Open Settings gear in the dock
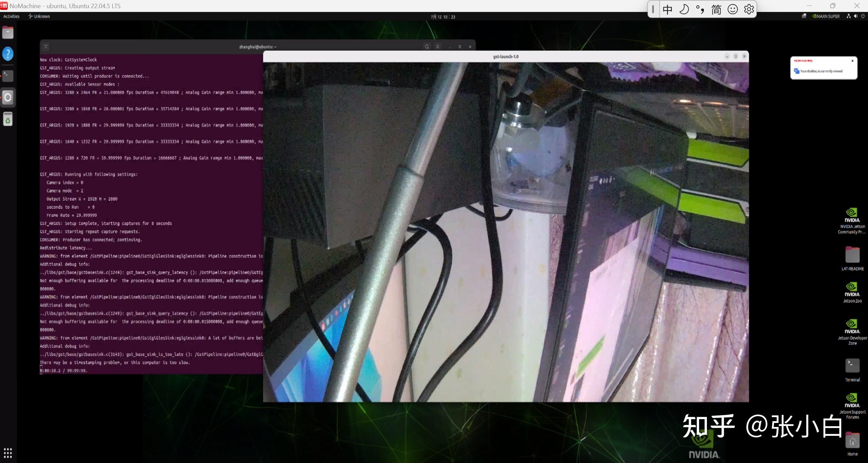This screenshot has height=463, width=868. 8,97
